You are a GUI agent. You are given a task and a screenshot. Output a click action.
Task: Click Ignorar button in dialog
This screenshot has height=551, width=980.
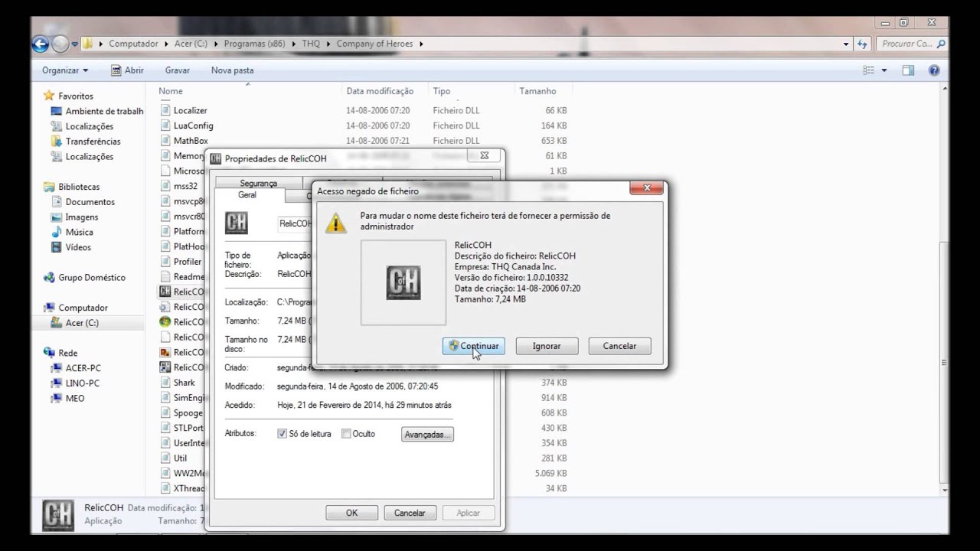(547, 346)
